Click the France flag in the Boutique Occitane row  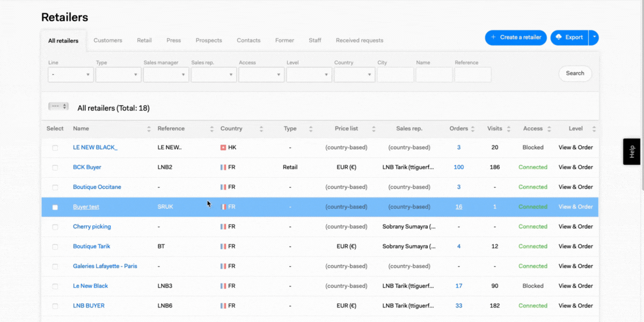point(223,187)
